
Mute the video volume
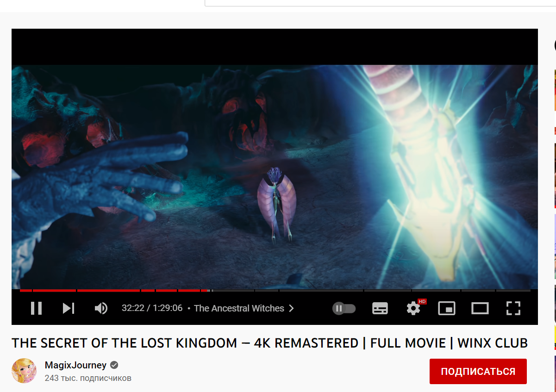(x=101, y=308)
